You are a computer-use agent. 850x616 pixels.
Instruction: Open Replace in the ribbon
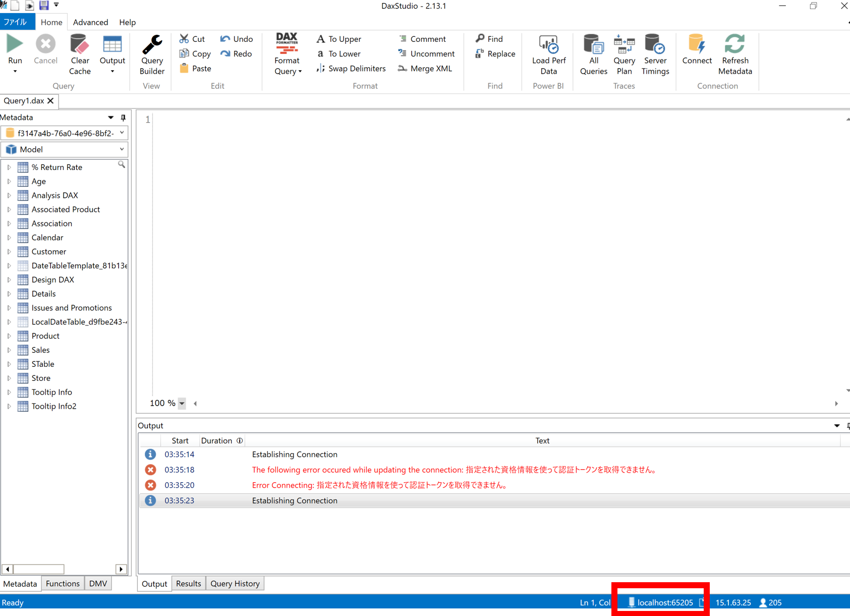click(x=495, y=53)
